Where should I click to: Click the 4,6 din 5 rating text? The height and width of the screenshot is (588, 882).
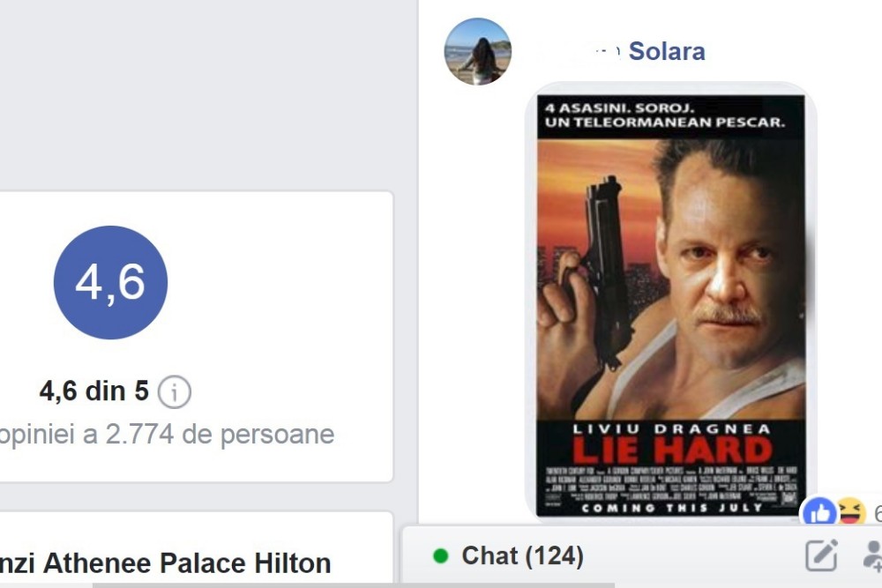[94, 391]
